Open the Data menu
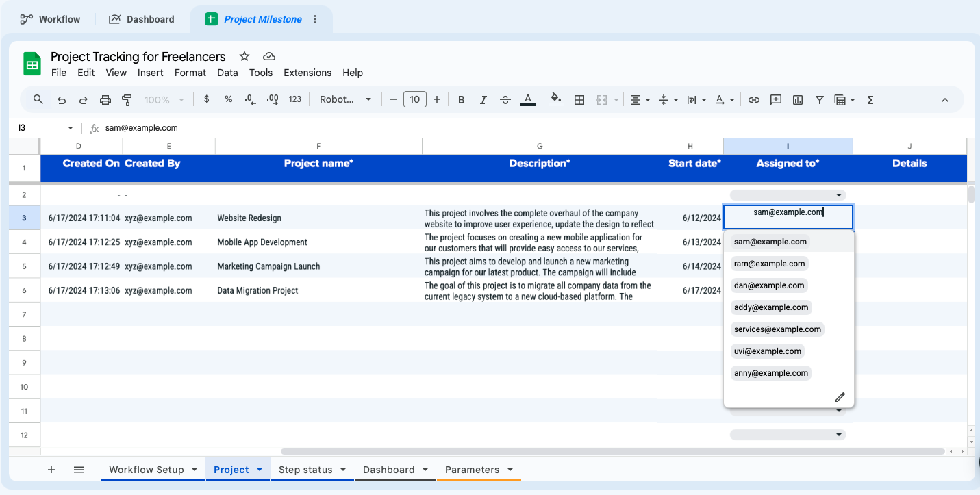Image resolution: width=980 pixels, height=495 pixels. (x=227, y=73)
